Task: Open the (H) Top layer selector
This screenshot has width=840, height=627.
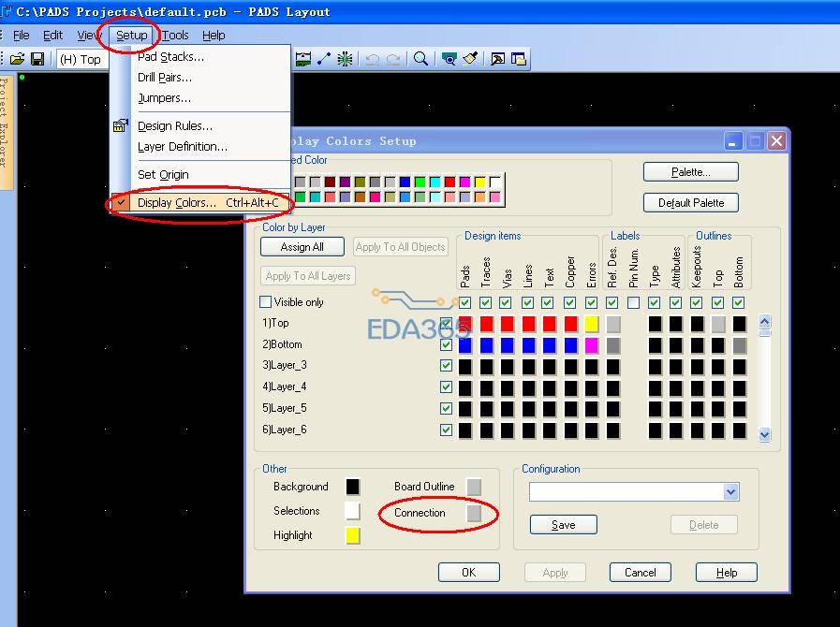Action: tap(82, 60)
